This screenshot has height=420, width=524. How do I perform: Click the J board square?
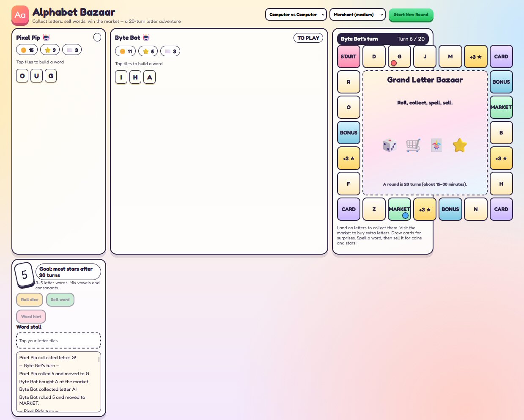tap(425, 57)
